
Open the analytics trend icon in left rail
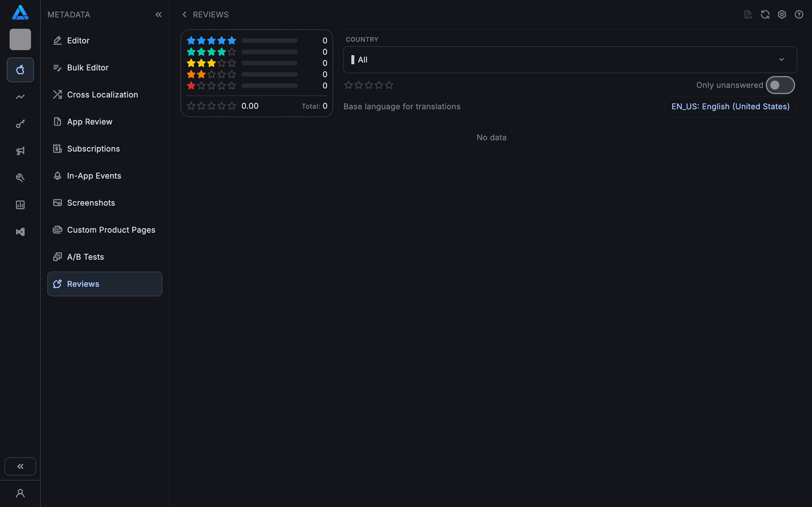coord(20,97)
